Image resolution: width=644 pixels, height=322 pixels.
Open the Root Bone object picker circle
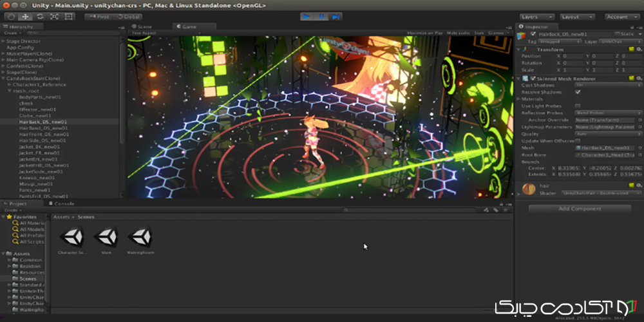(640, 155)
